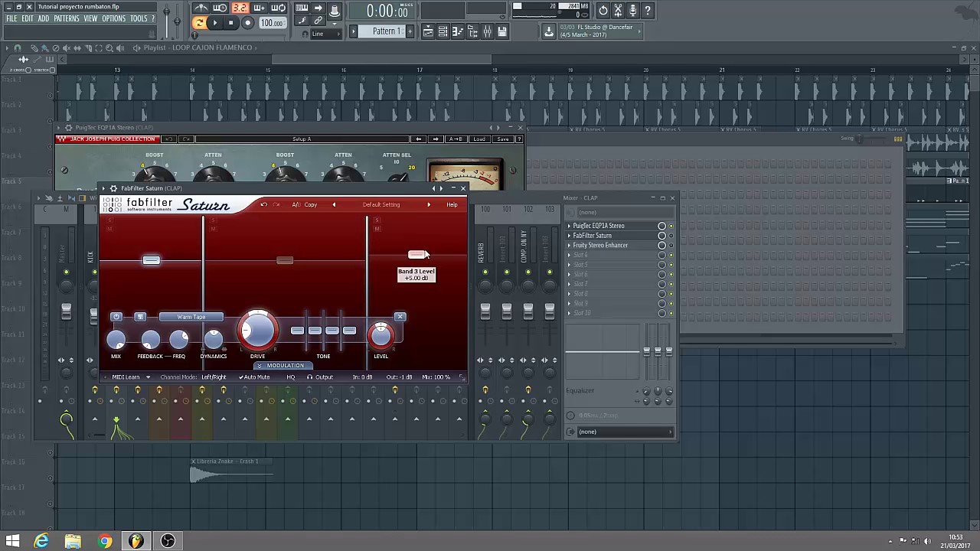Open the EDIT menu
The width and height of the screenshot is (980, 551).
[28, 18]
